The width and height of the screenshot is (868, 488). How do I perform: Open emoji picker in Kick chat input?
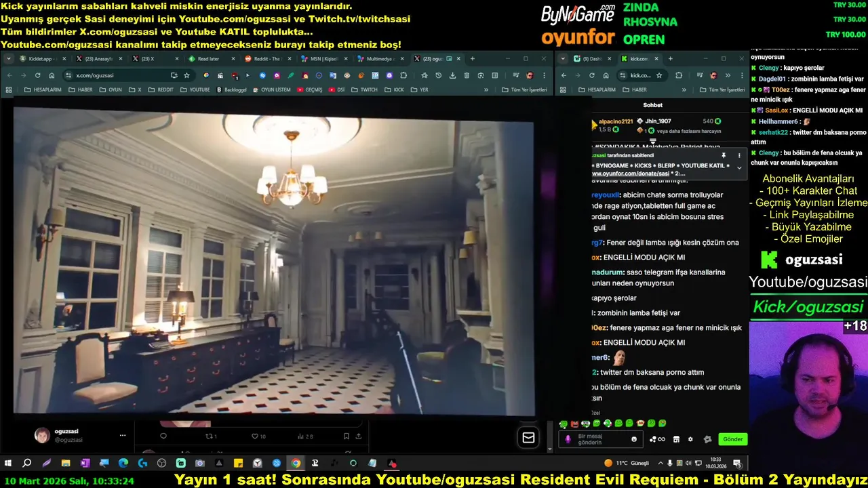634,439
